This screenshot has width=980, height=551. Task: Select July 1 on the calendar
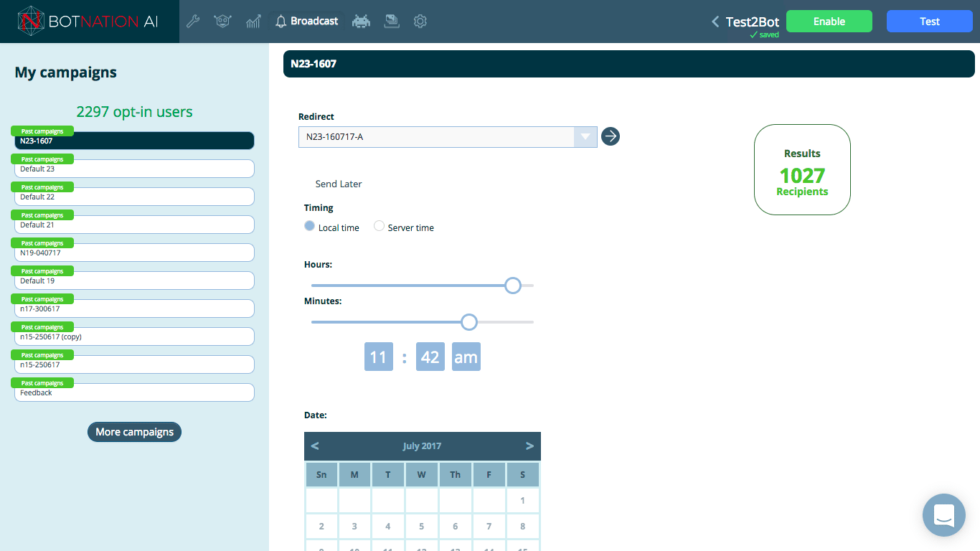[522, 501]
